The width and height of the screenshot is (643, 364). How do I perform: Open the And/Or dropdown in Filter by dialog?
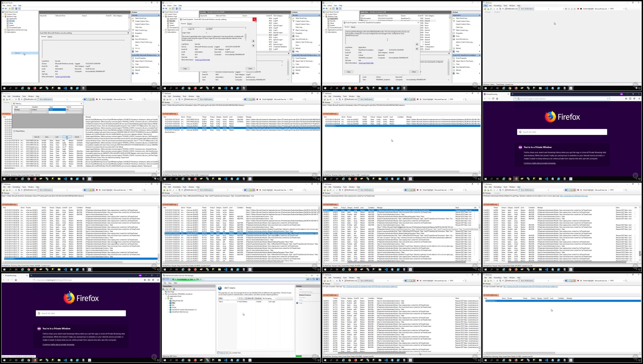(x=82, y=110)
